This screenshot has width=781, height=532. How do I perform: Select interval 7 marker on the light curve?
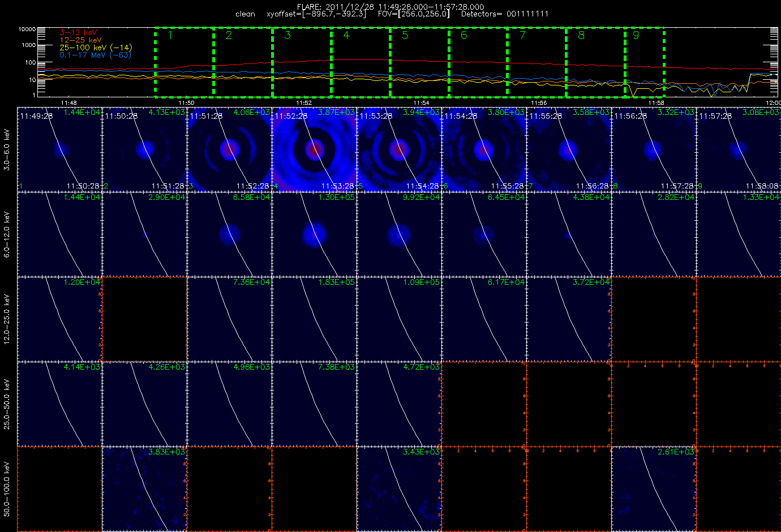coord(522,35)
